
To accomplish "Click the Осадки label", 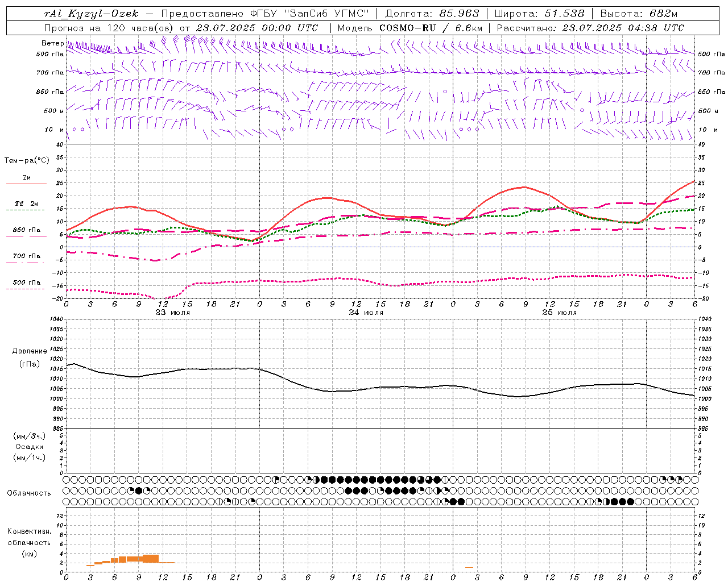I will coord(29,447).
